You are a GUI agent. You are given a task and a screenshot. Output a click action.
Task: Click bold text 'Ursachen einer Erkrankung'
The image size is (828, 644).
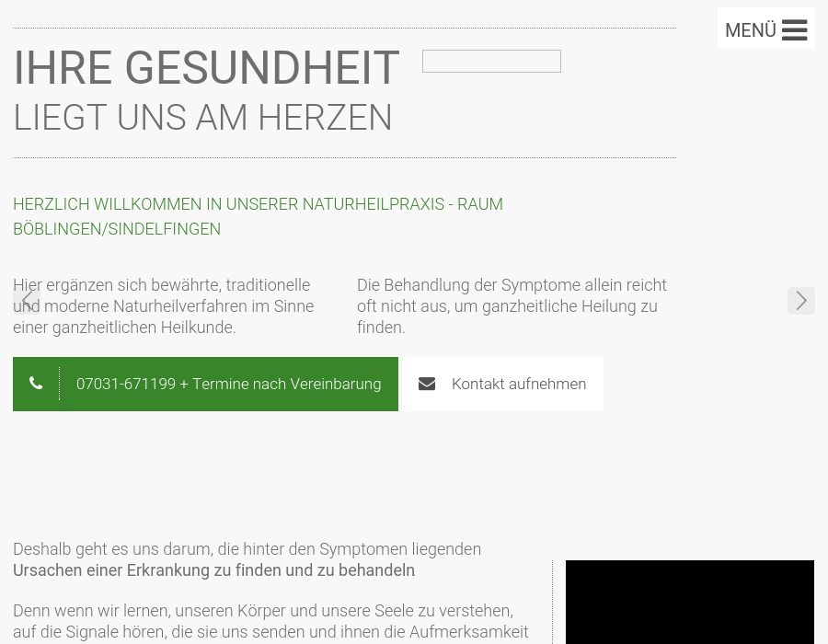pyautogui.click(x=213, y=570)
